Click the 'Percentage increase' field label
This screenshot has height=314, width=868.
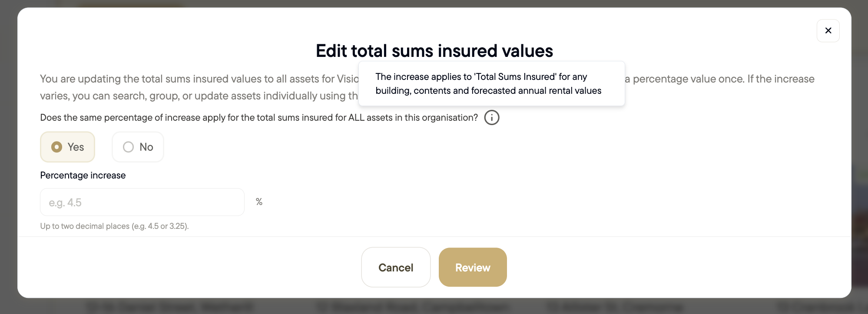pyautogui.click(x=83, y=175)
